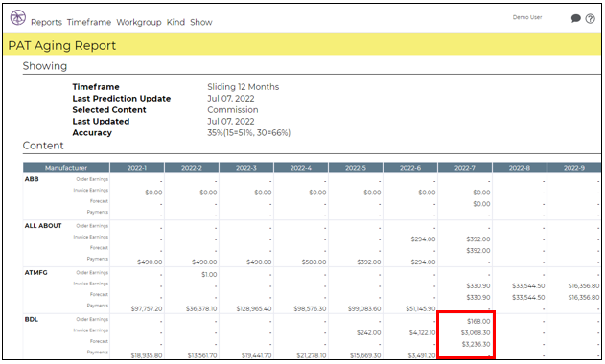Open the Show menu
Viewport: 605px width, 364px height.
pyautogui.click(x=201, y=22)
